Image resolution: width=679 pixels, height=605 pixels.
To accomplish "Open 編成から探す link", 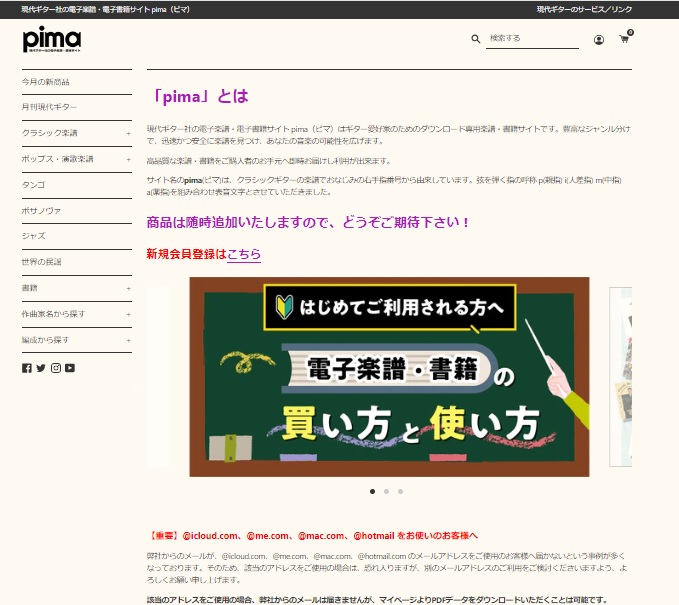I will tap(45, 340).
